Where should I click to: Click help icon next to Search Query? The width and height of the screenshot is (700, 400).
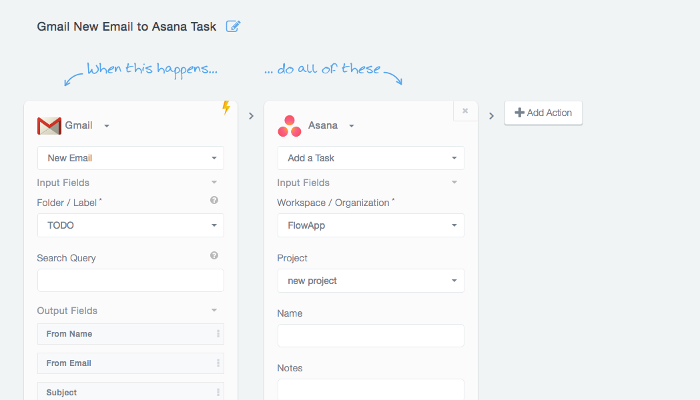pyautogui.click(x=214, y=256)
